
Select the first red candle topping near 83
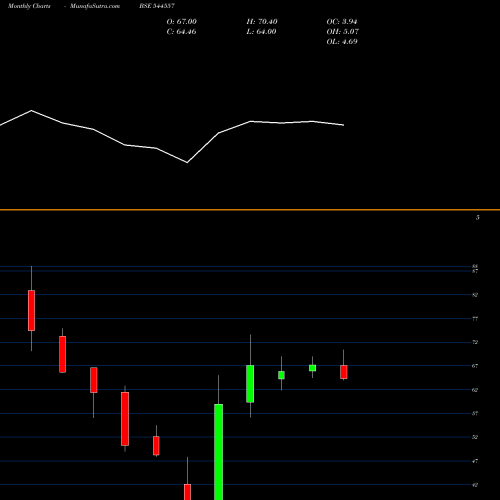(x=31, y=310)
